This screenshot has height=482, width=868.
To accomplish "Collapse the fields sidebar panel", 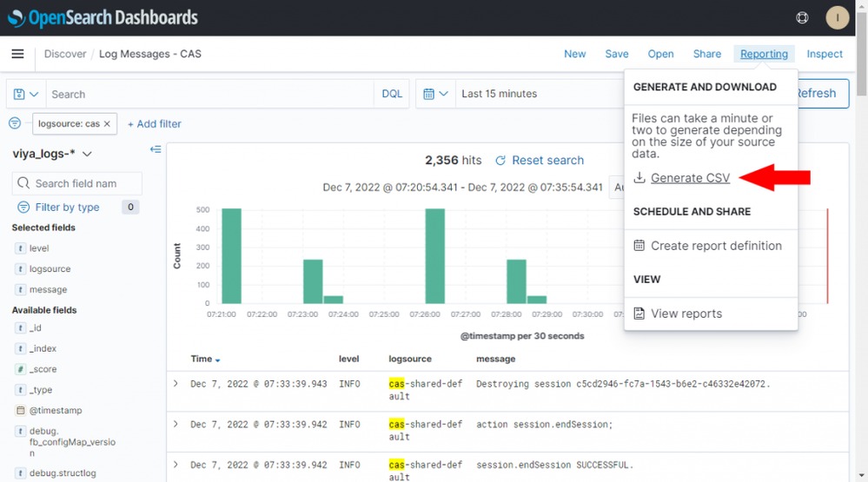I will click(x=156, y=149).
